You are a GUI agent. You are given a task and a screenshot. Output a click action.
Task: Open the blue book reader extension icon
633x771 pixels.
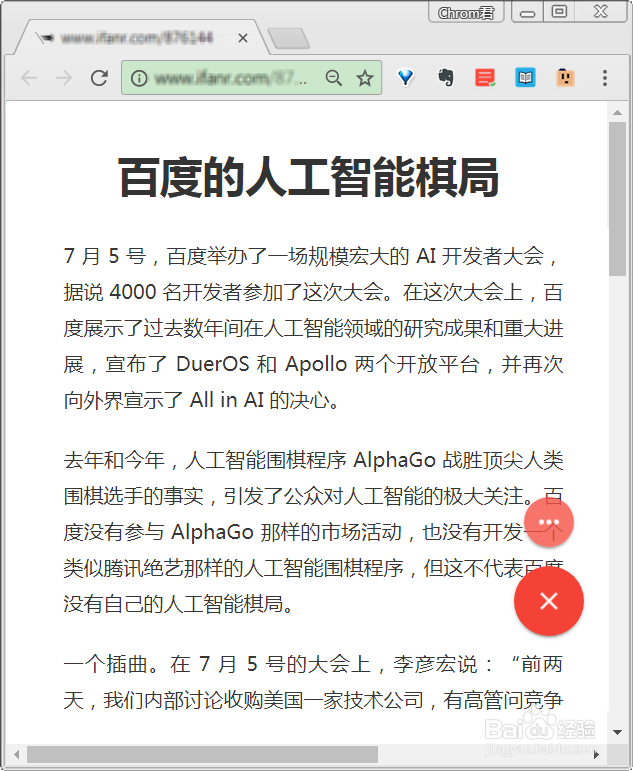point(525,77)
